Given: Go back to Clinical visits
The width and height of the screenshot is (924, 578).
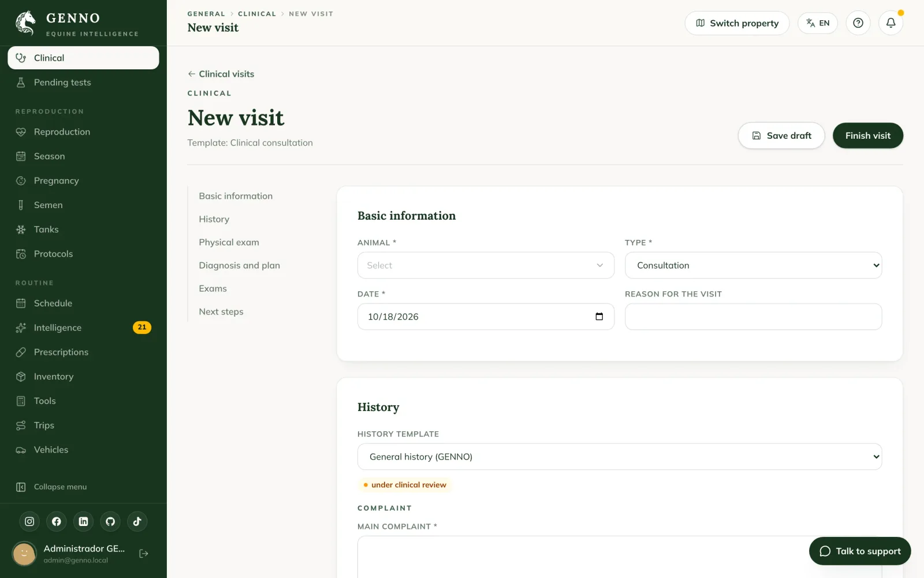Looking at the screenshot, I should [221, 74].
